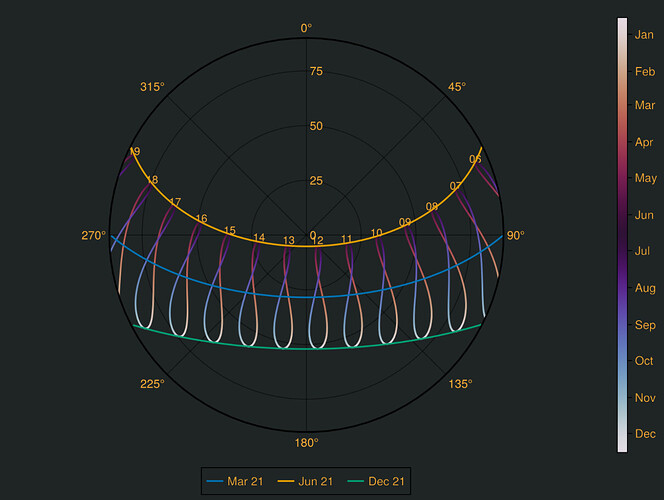Viewport: 664px width, 500px height.
Task: Click the 50 radial axis label
Action: pyautogui.click(x=316, y=126)
